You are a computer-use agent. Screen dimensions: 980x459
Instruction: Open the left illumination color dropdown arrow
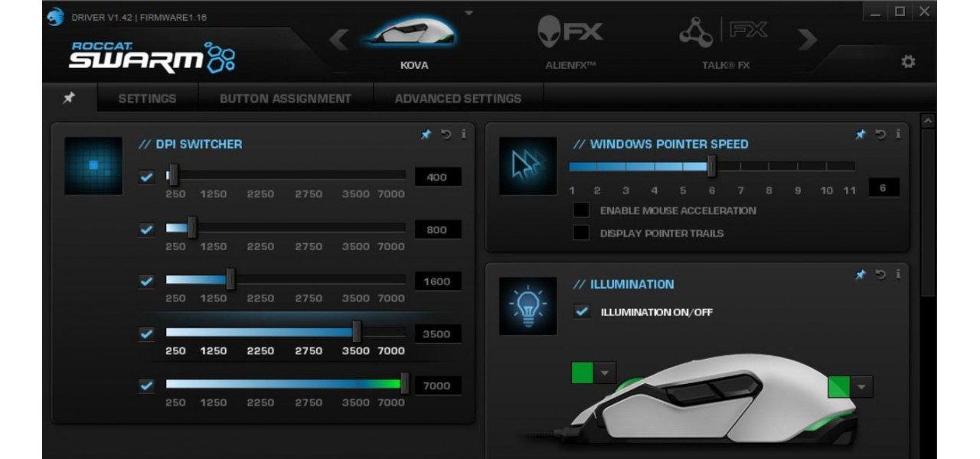tap(605, 373)
